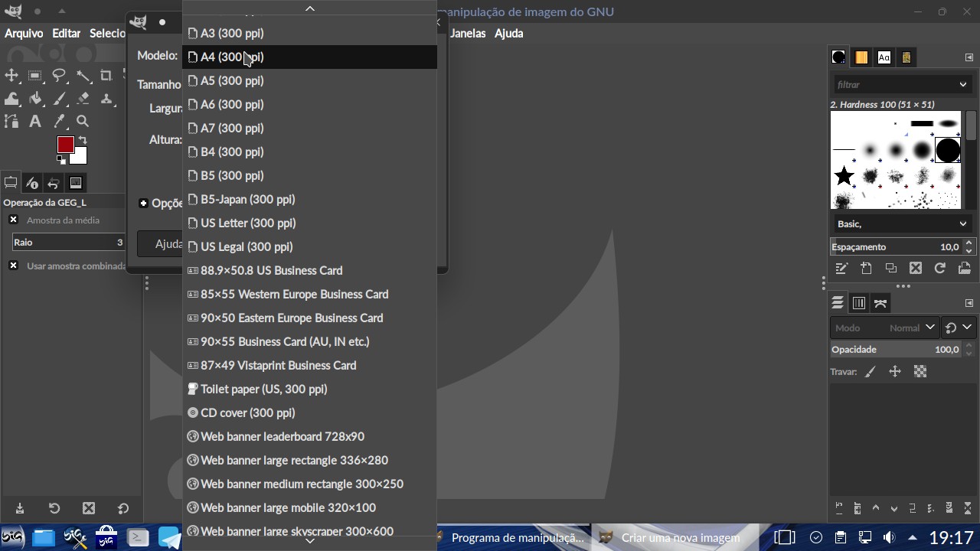The width and height of the screenshot is (980, 551).
Task: Select the Bucket Fill tool
Action: click(35, 99)
